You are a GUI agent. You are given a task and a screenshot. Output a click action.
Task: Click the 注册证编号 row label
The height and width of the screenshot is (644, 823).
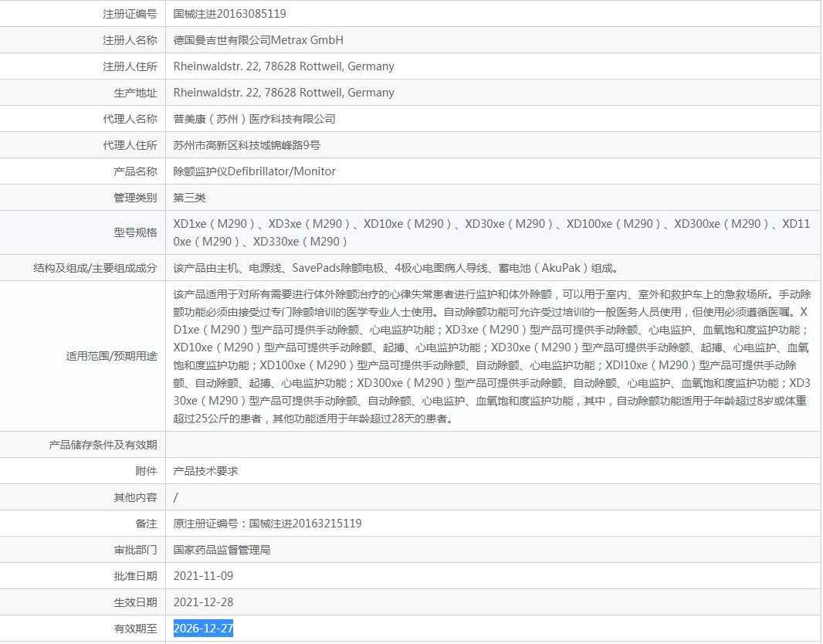130,14
